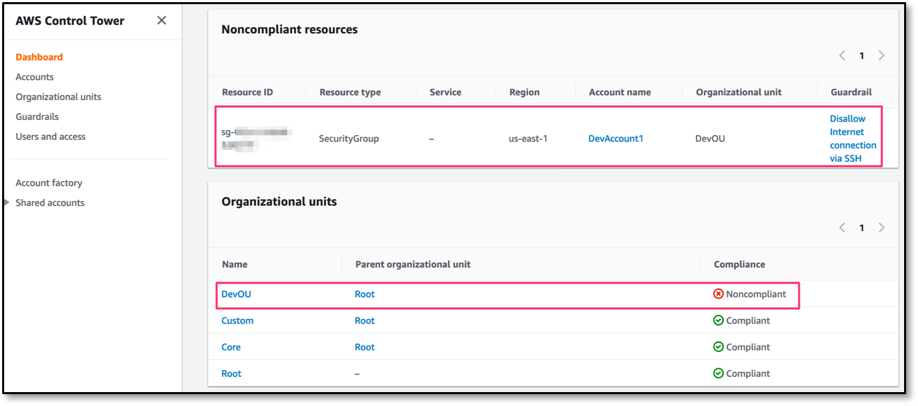Screen dimensions: 918x406
Task: Select page 1 of Noncompliant resources
Action: (862, 56)
